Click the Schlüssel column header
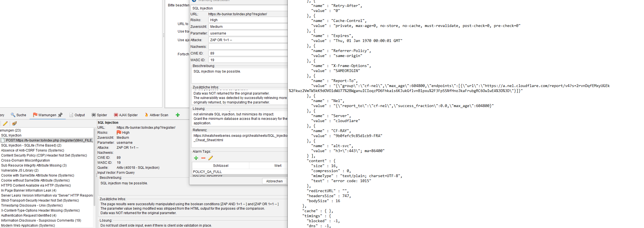Image resolution: width=644 pixels, height=228 pixels. 221,166
